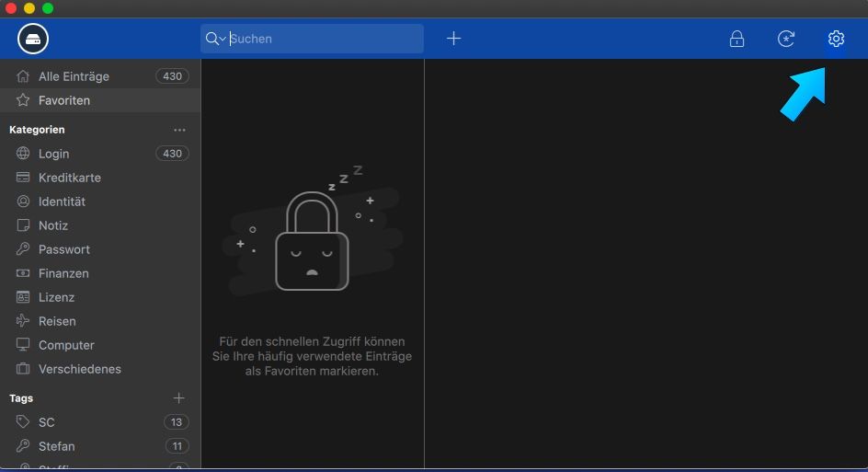Click the lock vault icon
868x472 pixels.
(737, 39)
